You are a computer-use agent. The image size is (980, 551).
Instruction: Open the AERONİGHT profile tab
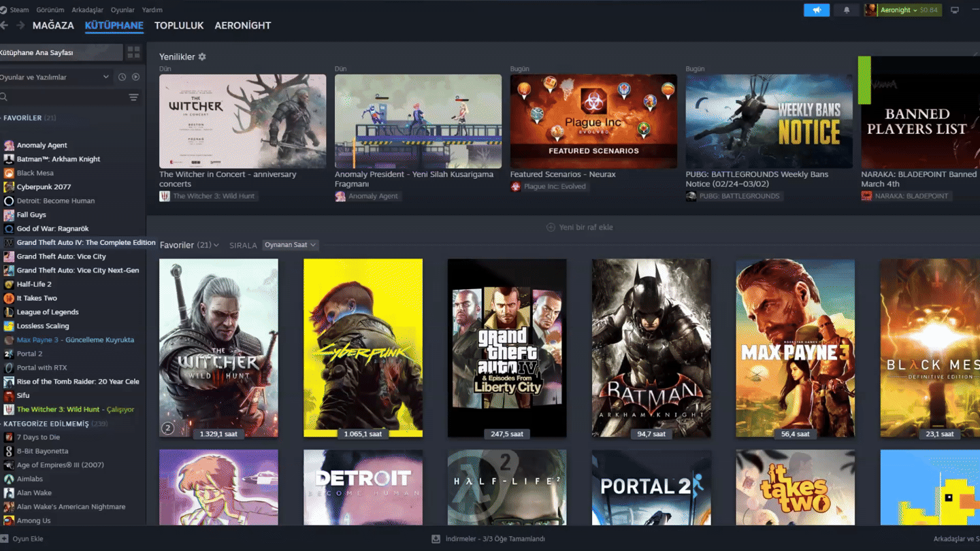(x=243, y=25)
